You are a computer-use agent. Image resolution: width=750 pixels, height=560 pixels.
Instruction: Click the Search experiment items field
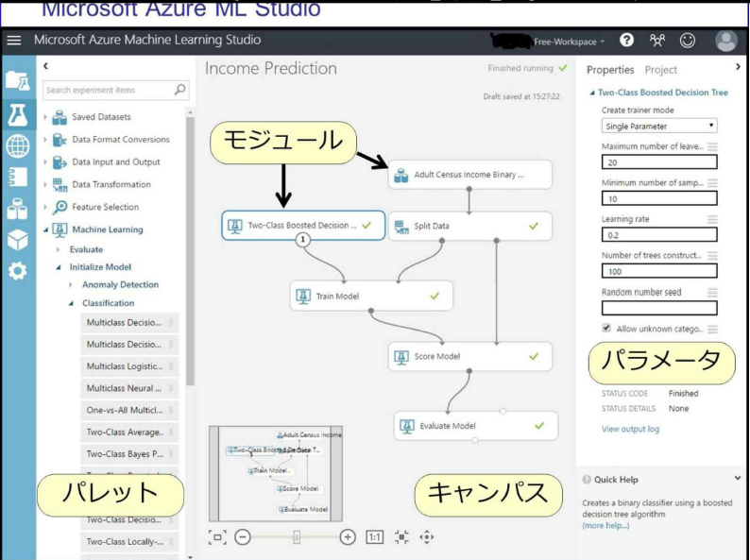point(116,90)
